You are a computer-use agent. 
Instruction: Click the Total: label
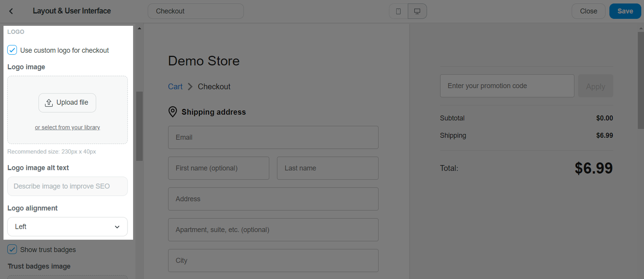coord(449,168)
